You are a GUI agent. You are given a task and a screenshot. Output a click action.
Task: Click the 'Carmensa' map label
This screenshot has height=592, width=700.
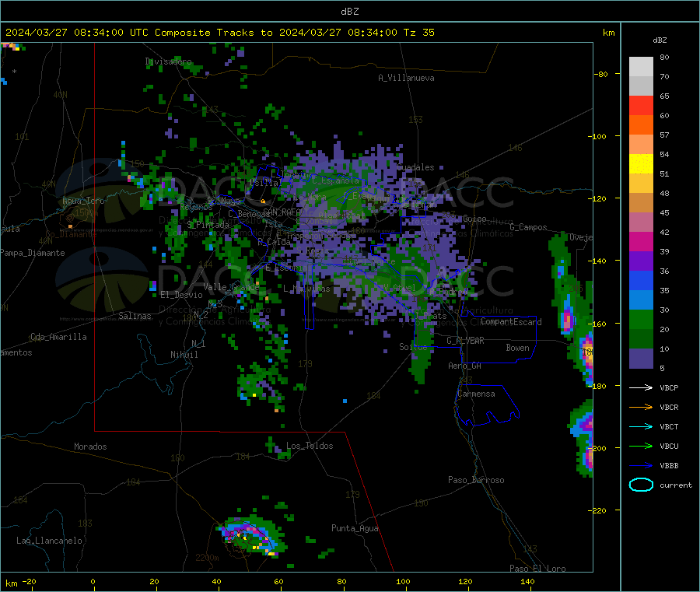coord(476,394)
